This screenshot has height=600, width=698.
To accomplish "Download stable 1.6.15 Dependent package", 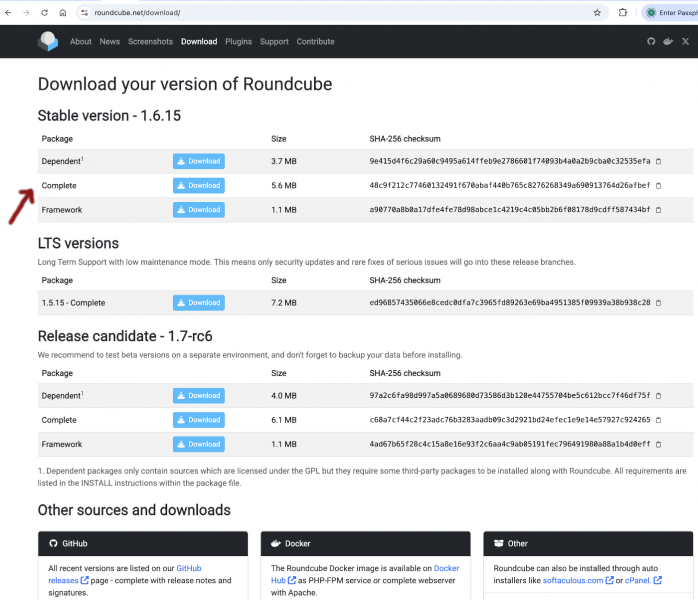I will pos(199,161).
